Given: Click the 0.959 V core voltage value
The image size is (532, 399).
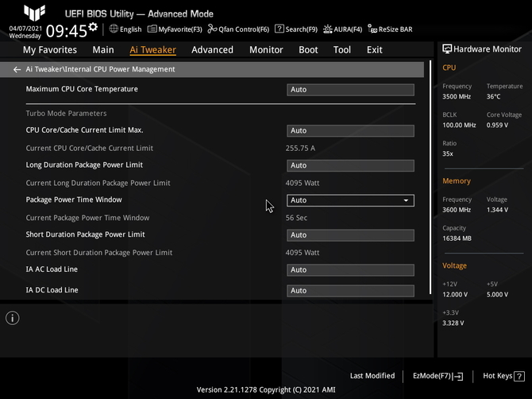Looking at the screenshot, I should [497, 126].
